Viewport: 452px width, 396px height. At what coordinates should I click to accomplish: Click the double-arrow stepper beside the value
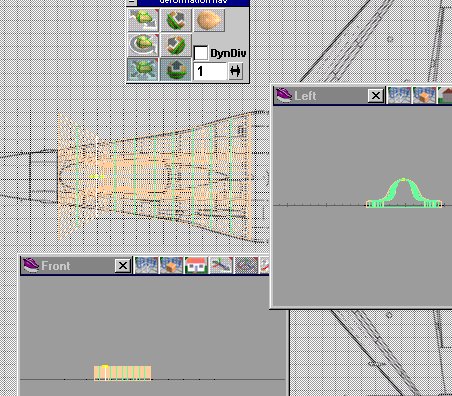pyautogui.click(x=235, y=71)
